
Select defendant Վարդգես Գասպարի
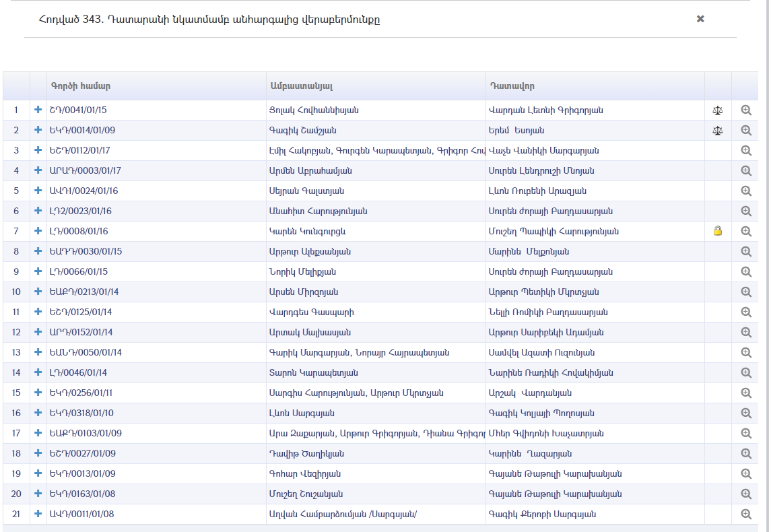click(x=311, y=312)
